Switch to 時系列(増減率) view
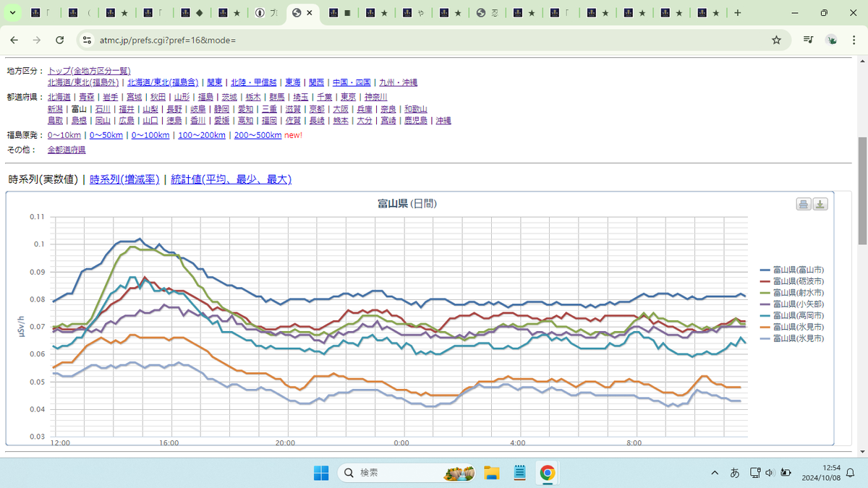This screenshot has width=868, height=488. [124, 179]
